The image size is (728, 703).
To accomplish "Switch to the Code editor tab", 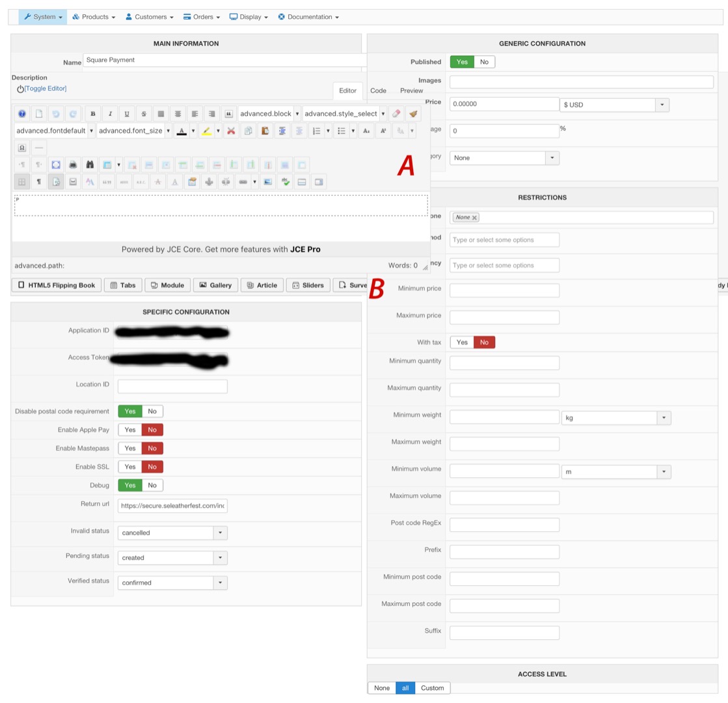I will [378, 90].
